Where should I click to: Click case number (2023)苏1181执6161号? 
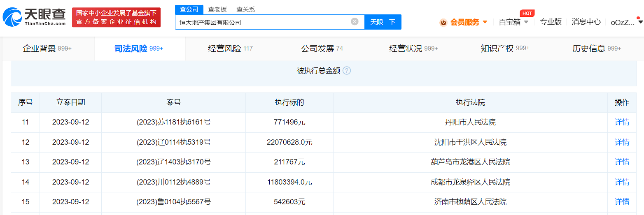174,122
